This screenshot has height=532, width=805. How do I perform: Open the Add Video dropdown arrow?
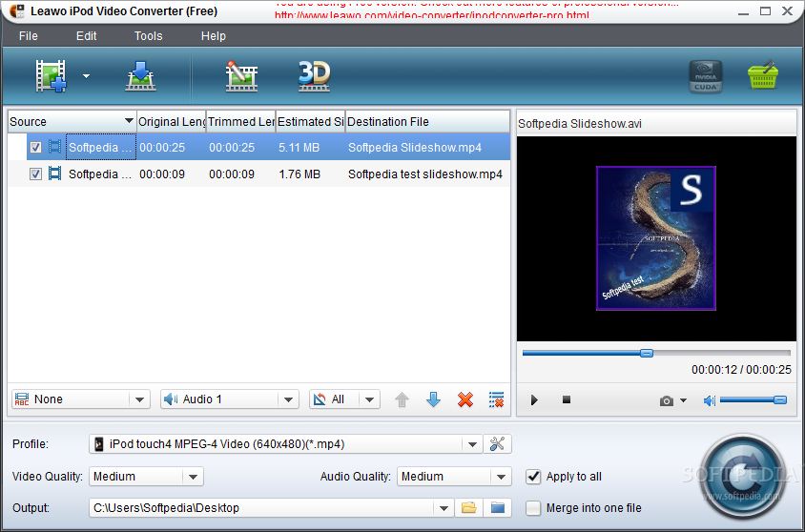[x=86, y=76]
